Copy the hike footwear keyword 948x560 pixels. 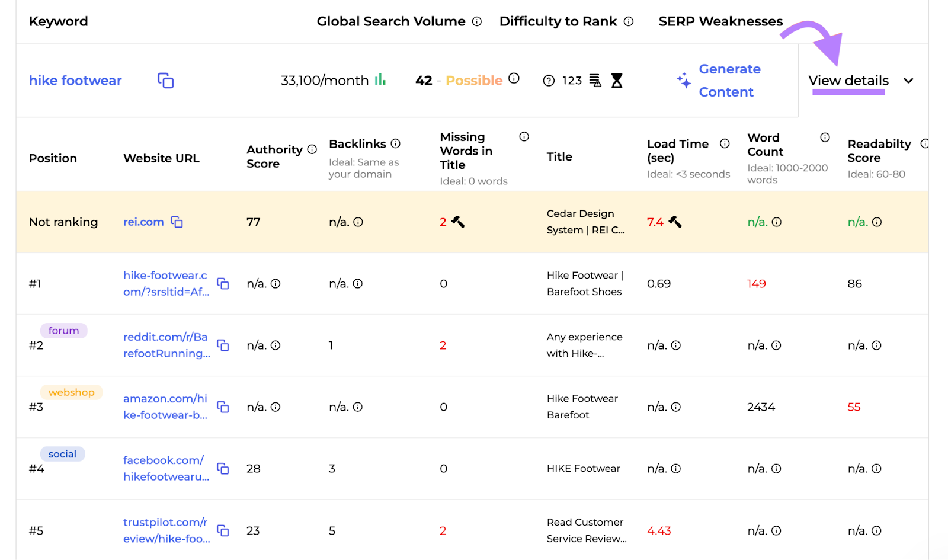[165, 81]
